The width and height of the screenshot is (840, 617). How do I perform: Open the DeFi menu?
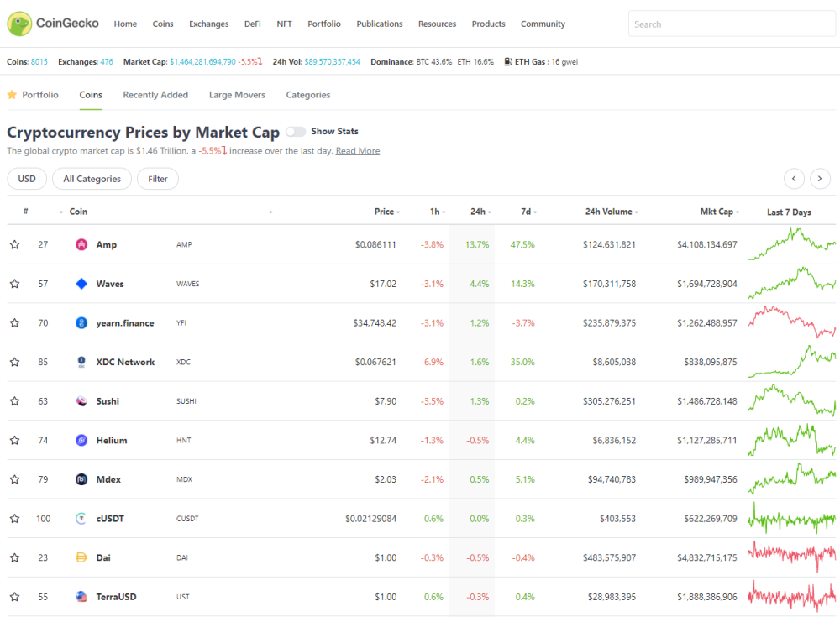point(252,24)
